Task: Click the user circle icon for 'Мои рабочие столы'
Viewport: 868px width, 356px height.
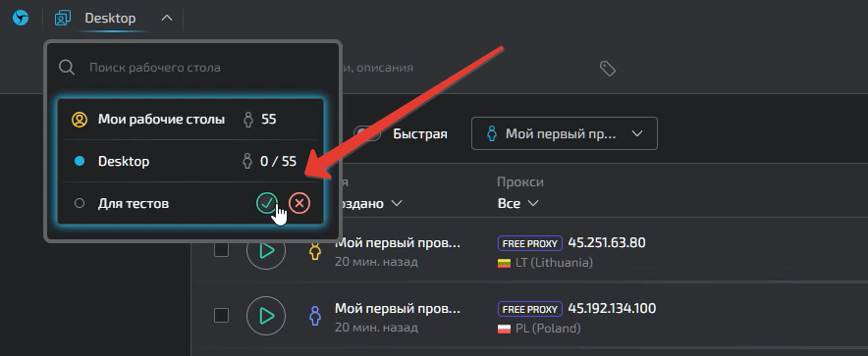Action: [80, 120]
